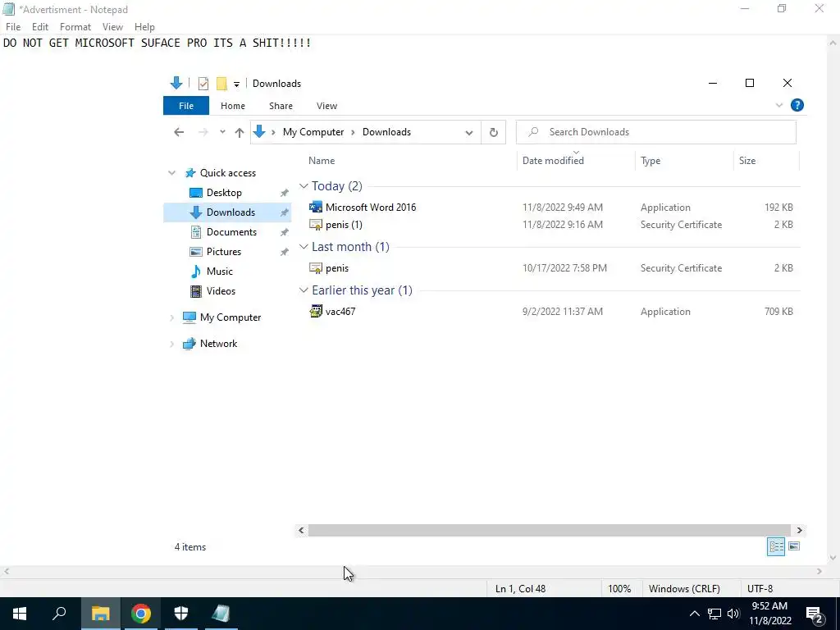840x630 pixels.
Task: Open the Windows Start menu
Action: (x=20, y=614)
